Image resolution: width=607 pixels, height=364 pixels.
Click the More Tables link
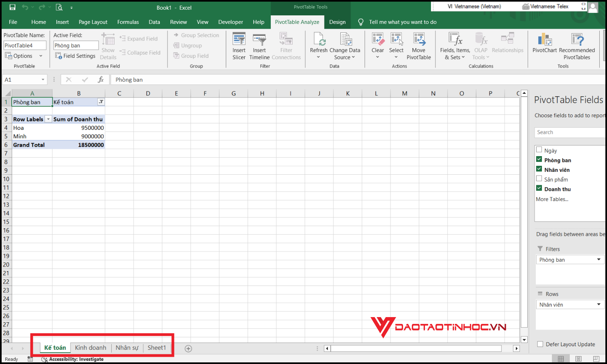[552, 199]
